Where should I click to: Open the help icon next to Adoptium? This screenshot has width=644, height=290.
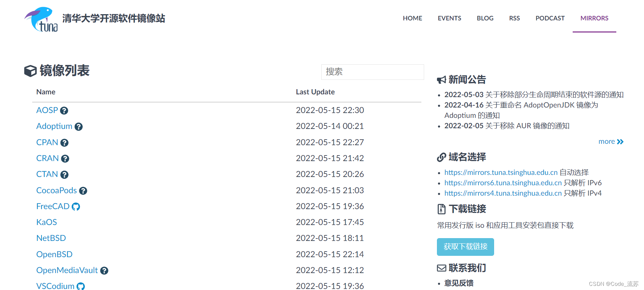coord(79,127)
